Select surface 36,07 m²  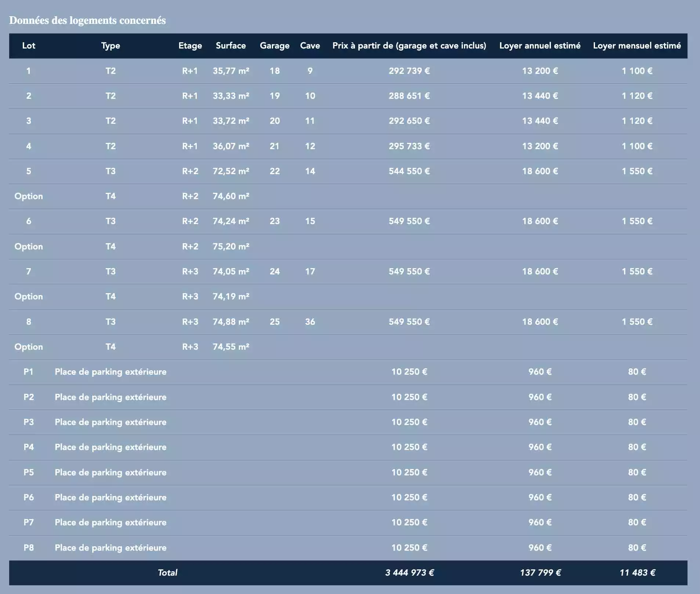point(231,146)
